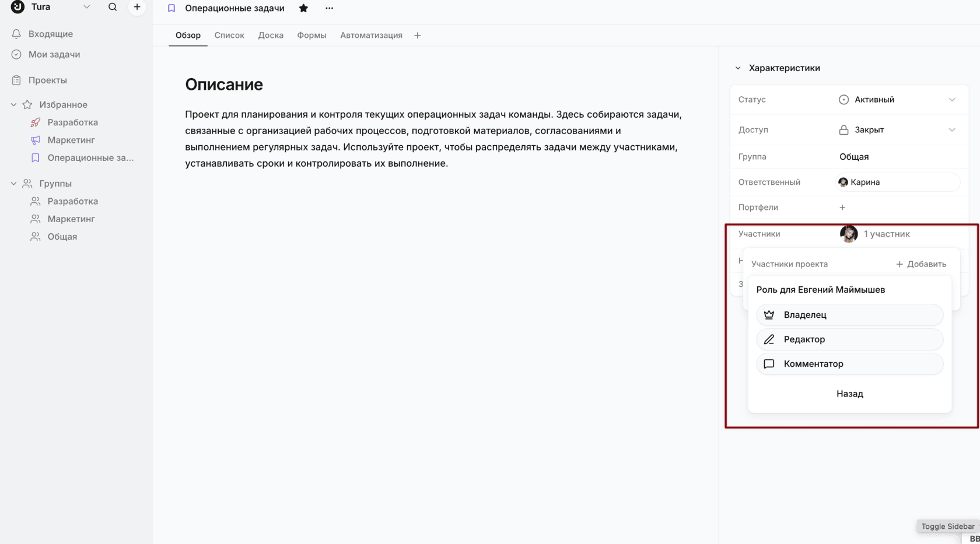The image size is (980, 544).
Task: Click the Общая value in Группа row
Action: (854, 157)
